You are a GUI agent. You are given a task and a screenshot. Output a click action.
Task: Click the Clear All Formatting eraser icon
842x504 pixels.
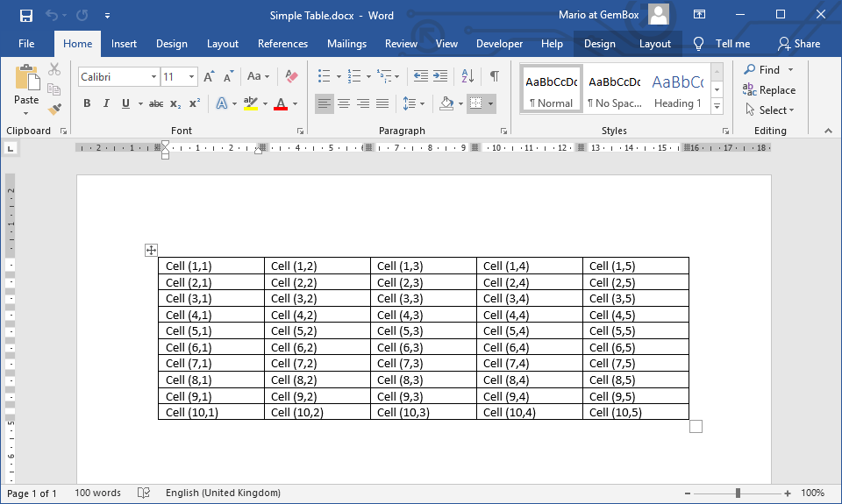292,76
